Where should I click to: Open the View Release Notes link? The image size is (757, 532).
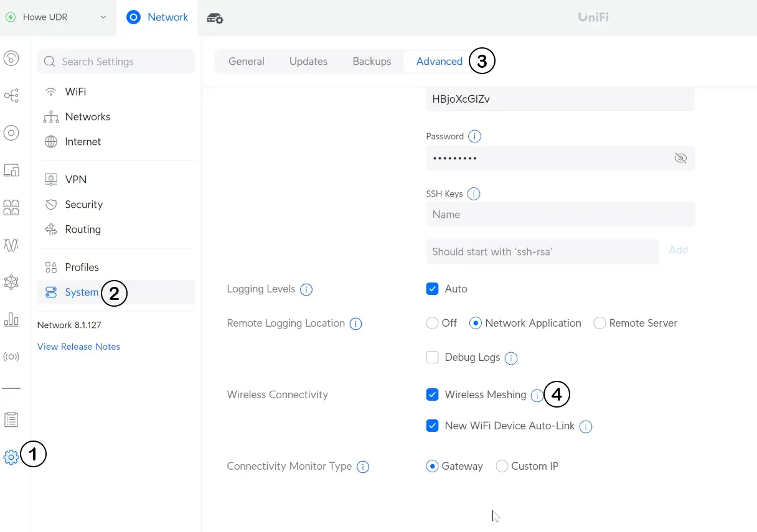tap(78, 347)
